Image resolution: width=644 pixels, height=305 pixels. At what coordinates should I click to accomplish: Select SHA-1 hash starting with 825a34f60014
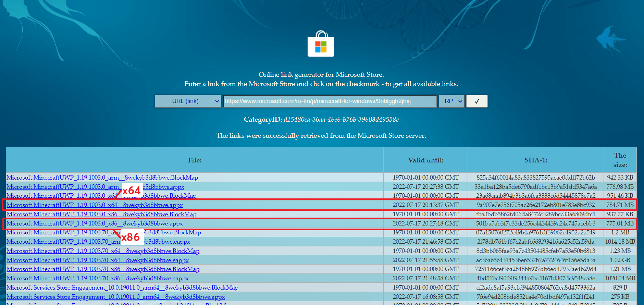[x=536, y=178]
